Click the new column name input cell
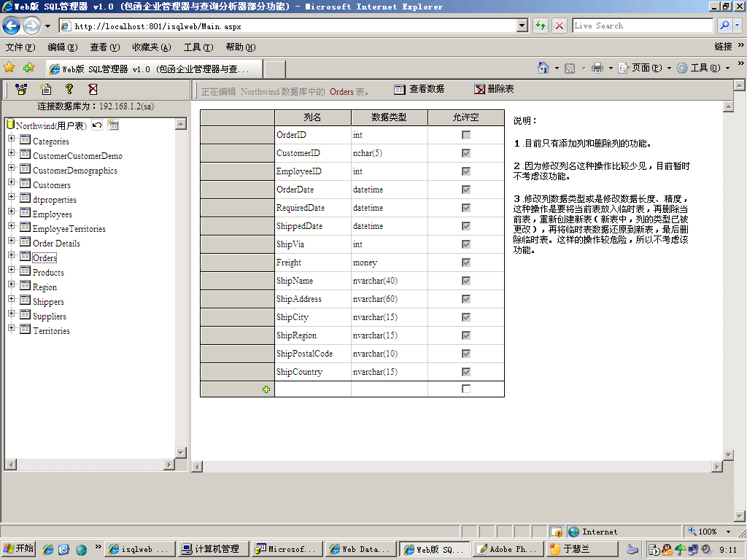Screen dimensions: 747x560 313,389
